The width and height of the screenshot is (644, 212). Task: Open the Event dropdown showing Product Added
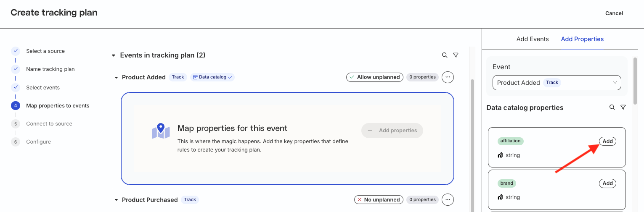point(557,83)
